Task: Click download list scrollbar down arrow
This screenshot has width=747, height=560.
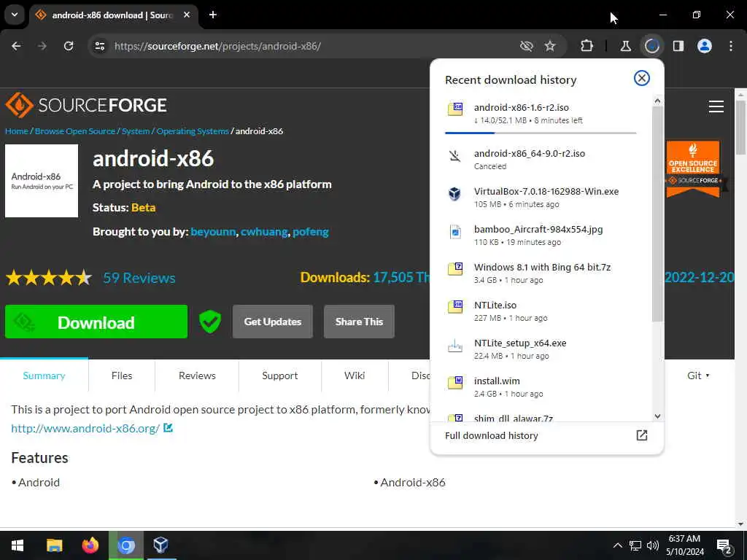Action: click(657, 416)
